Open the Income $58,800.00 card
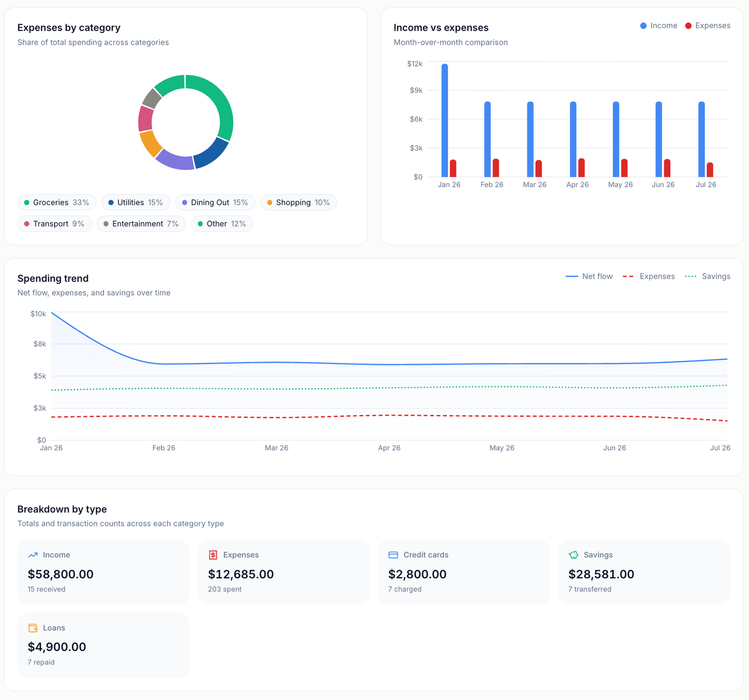The height and width of the screenshot is (700, 749). pyautogui.click(x=104, y=572)
